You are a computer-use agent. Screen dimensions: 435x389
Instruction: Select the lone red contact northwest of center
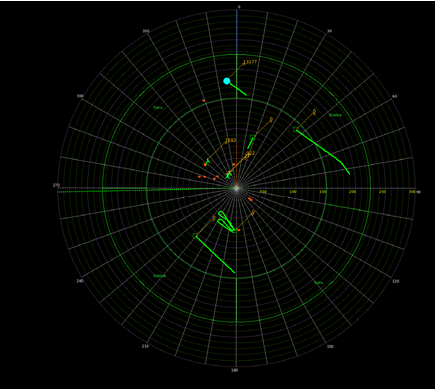pyautogui.click(x=204, y=100)
